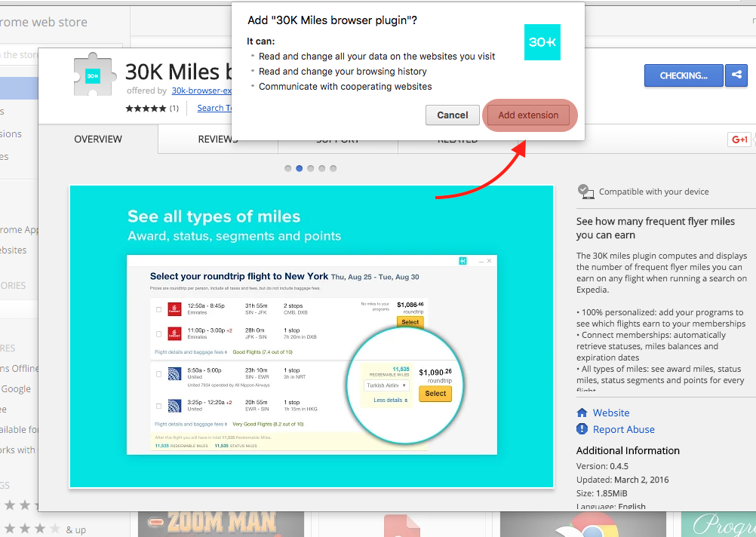
Task: Click 'Communicate with cooperating websites' permission
Action: point(346,87)
